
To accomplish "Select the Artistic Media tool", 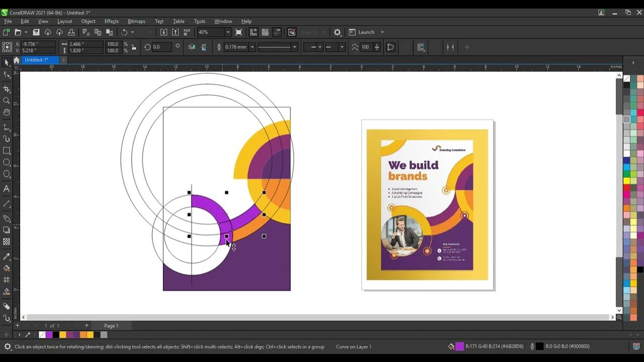I will [7, 139].
